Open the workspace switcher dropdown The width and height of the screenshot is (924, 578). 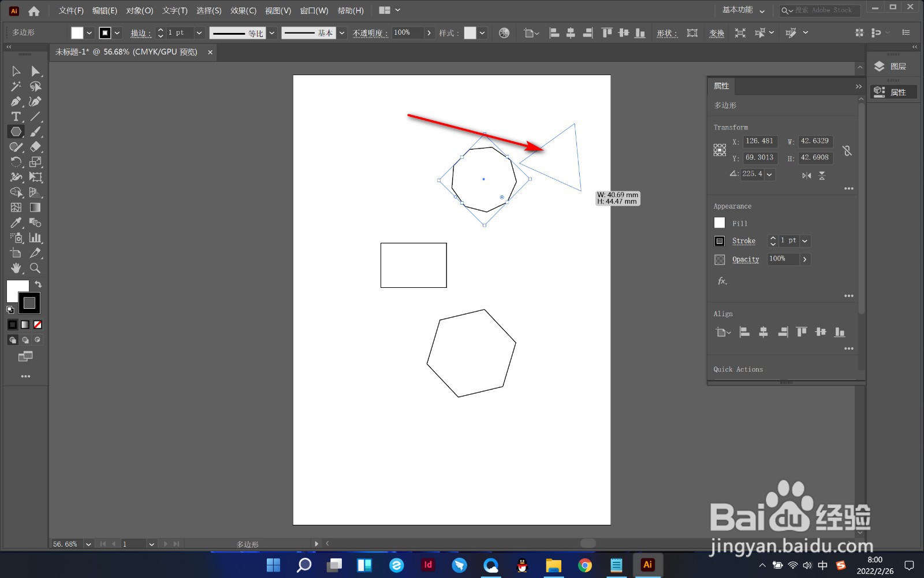744,10
